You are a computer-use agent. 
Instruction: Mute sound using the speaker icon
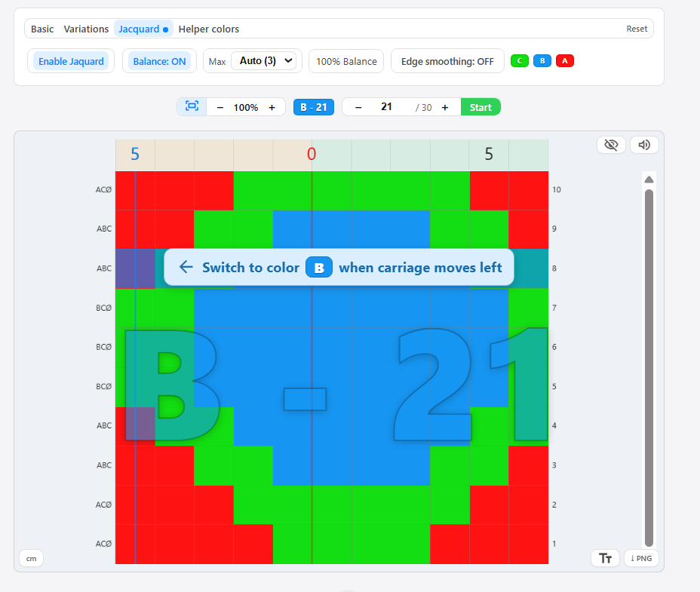pos(643,145)
